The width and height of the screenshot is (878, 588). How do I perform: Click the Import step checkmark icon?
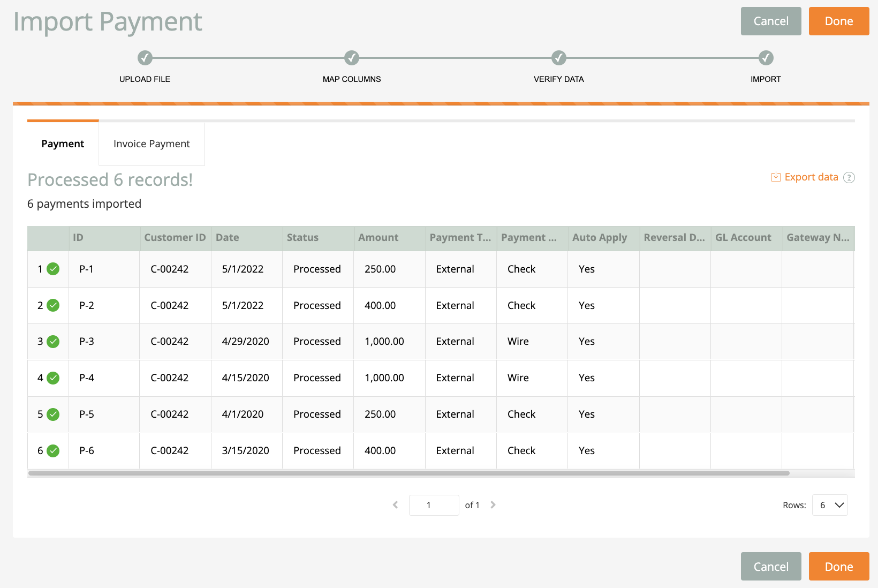click(x=766, y=58)
